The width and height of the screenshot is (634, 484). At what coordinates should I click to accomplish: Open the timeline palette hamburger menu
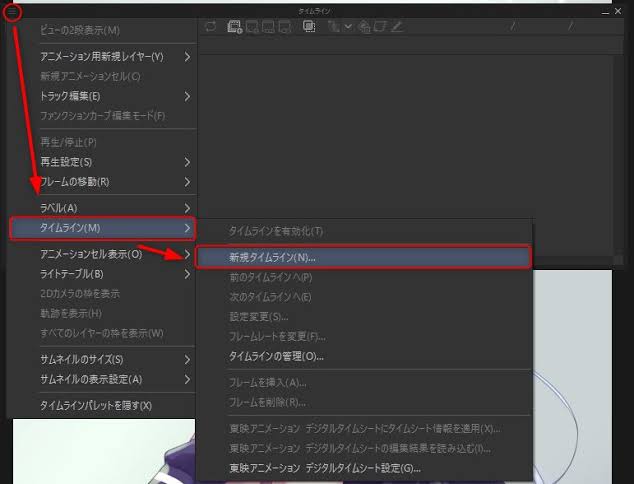pos(12,12)
